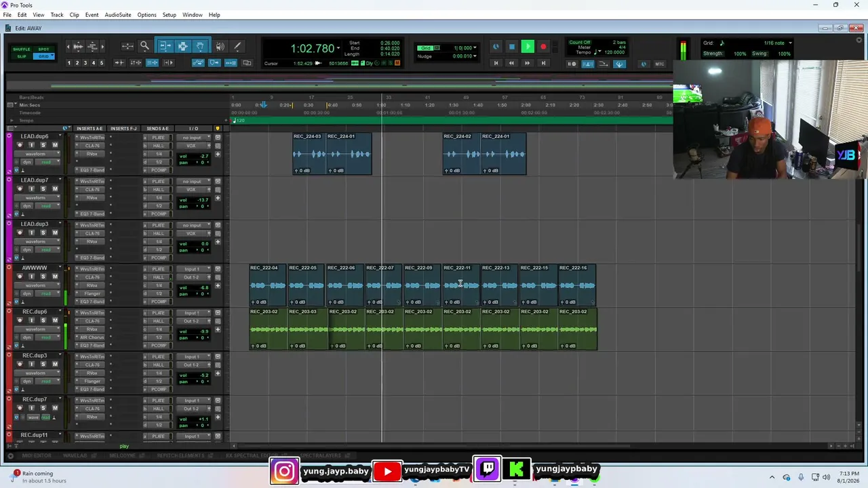Image resolution: width=868 pixels, height=488 pixels.
Task: Select the Zoomer magnifier tool
Action: [x=144, y=46]
